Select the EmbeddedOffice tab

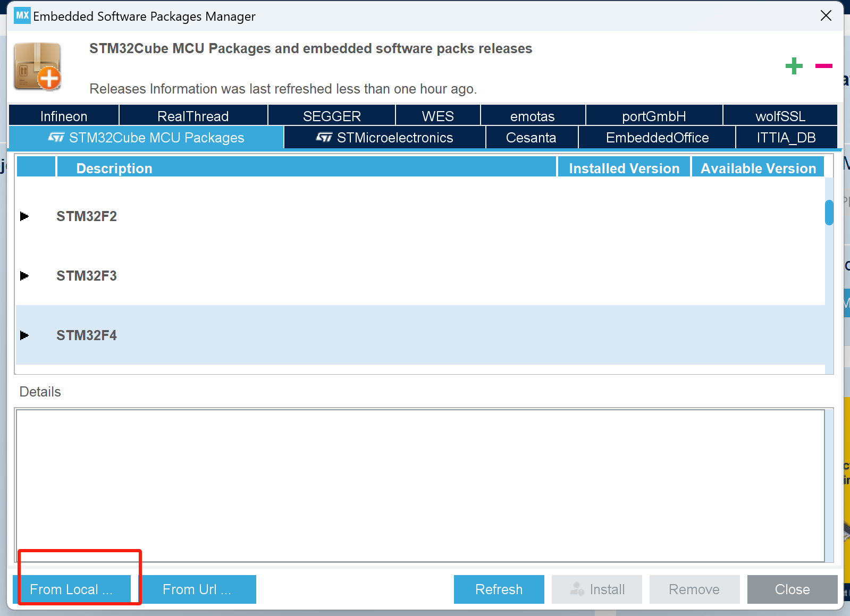tap(657, 138)
